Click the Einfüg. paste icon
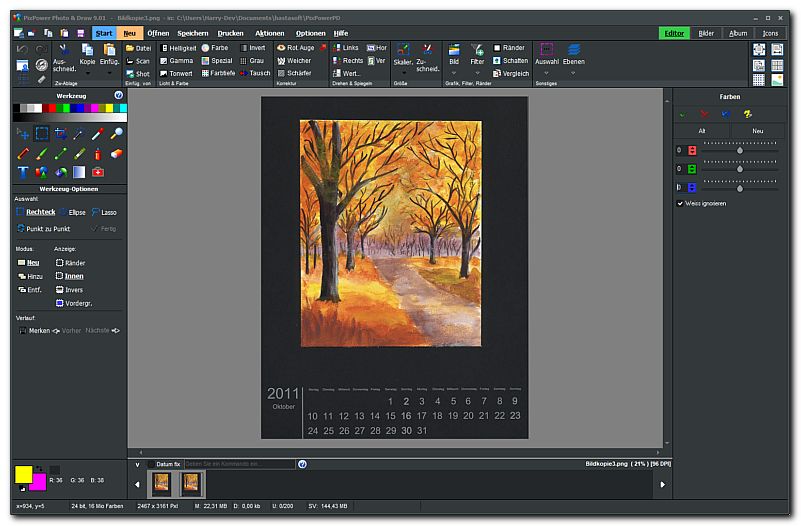801x526 pixels. pyautogui.click(x=109, y=50)
